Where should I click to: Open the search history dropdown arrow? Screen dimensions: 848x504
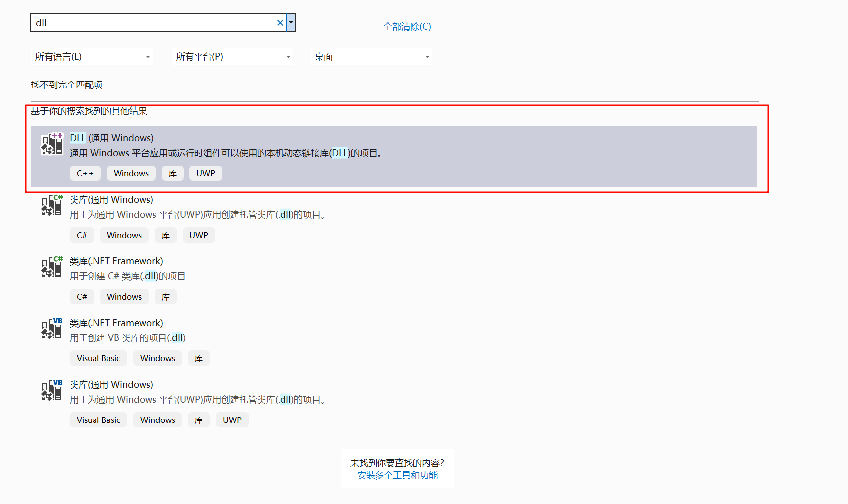click(x=291, y=23)
